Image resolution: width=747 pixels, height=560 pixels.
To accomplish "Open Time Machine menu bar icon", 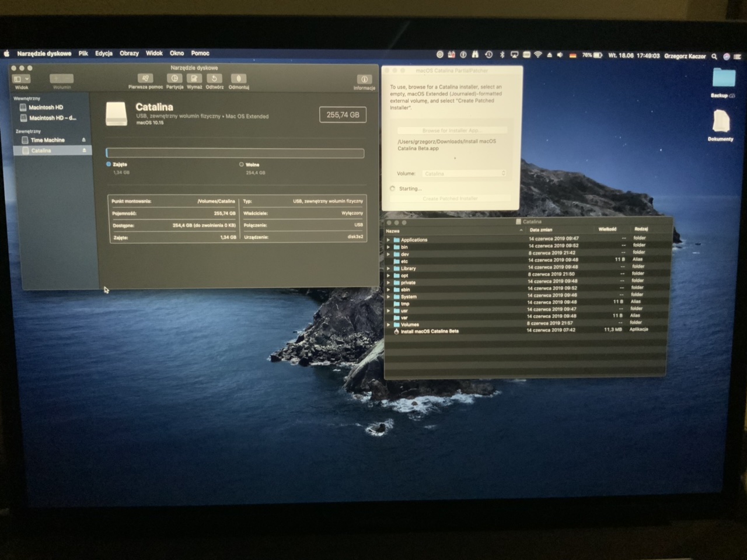I will click(488, 55).
